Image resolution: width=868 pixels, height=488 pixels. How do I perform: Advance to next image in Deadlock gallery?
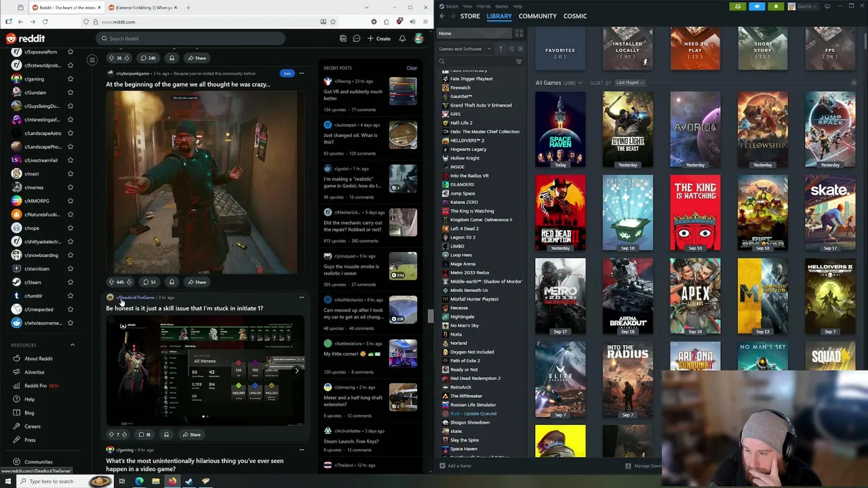coord(296,371)
